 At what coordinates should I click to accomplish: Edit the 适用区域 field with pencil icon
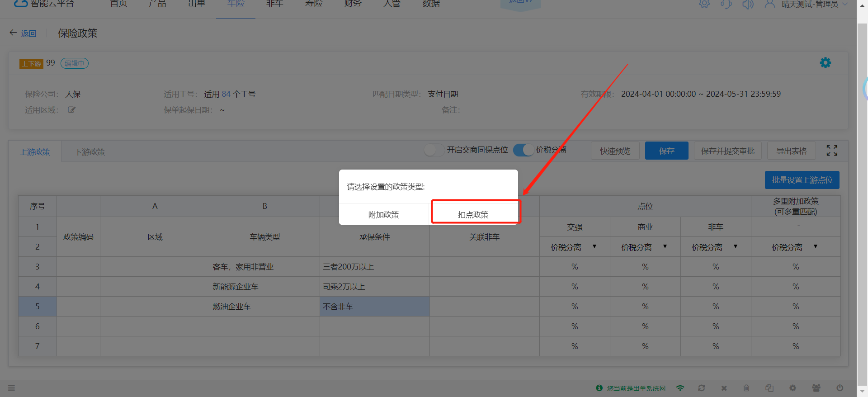71,109
